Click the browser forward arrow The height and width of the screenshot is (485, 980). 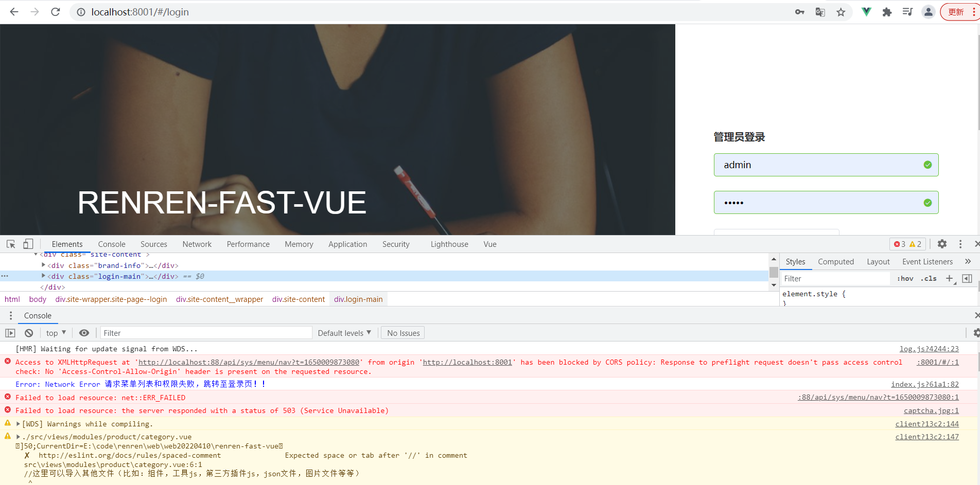pos(34,12)
